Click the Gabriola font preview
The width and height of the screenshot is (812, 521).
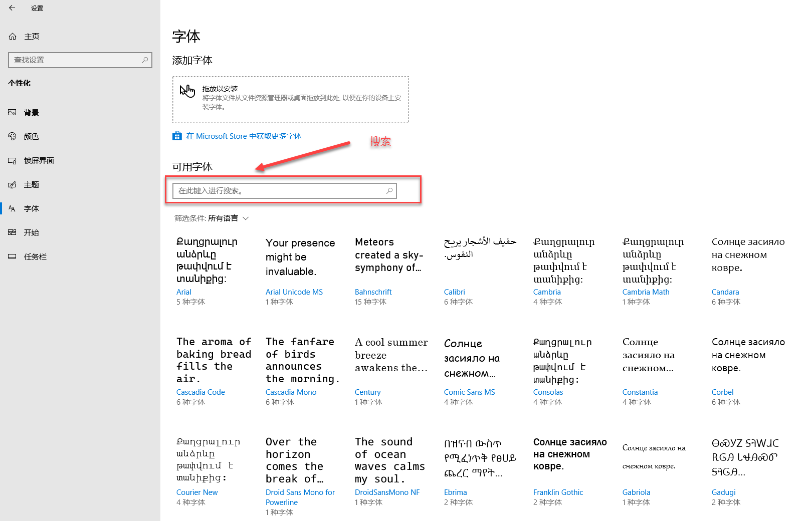[654, 457]
